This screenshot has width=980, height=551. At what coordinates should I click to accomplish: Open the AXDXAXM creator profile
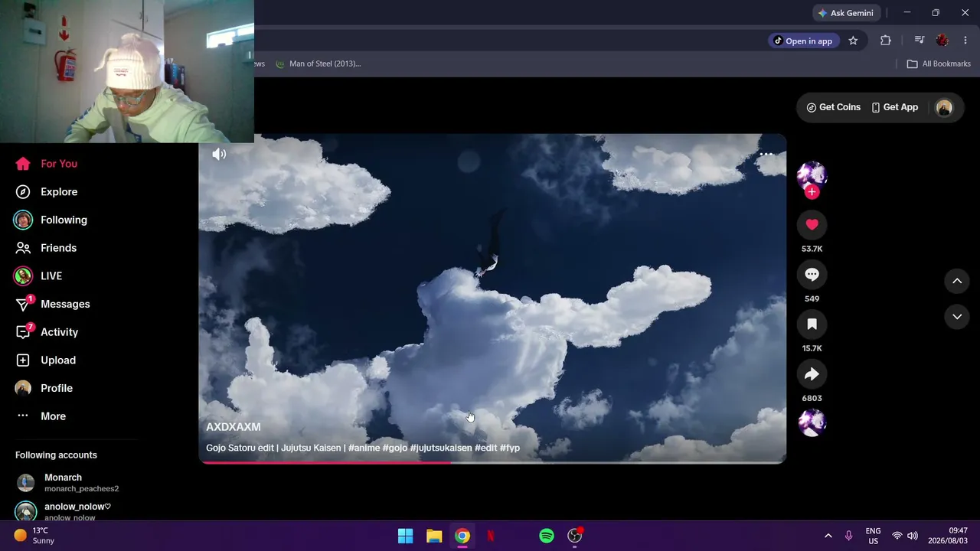[x=234, y=427]
